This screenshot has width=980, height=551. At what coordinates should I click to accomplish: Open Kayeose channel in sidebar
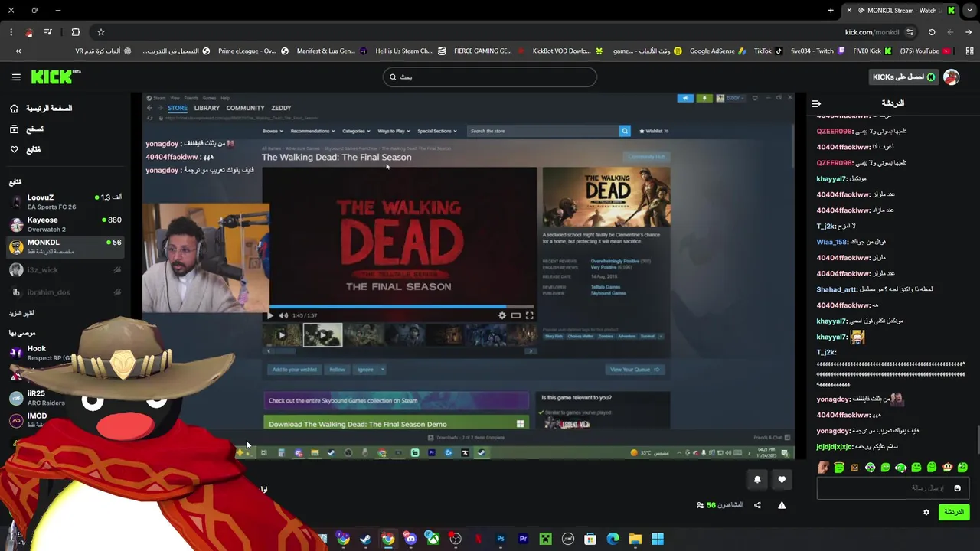pyautogui.click(x=65, y=224)
